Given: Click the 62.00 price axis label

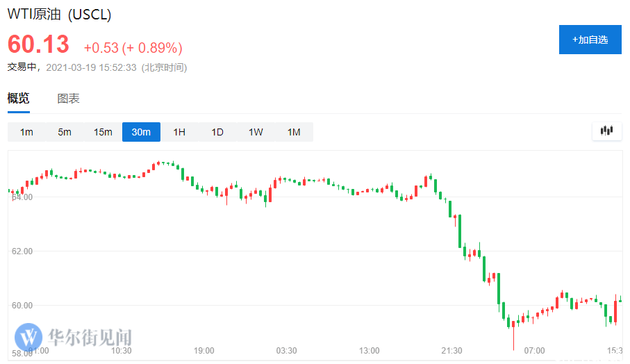Looking at the screenshot, I should point(22,251).
